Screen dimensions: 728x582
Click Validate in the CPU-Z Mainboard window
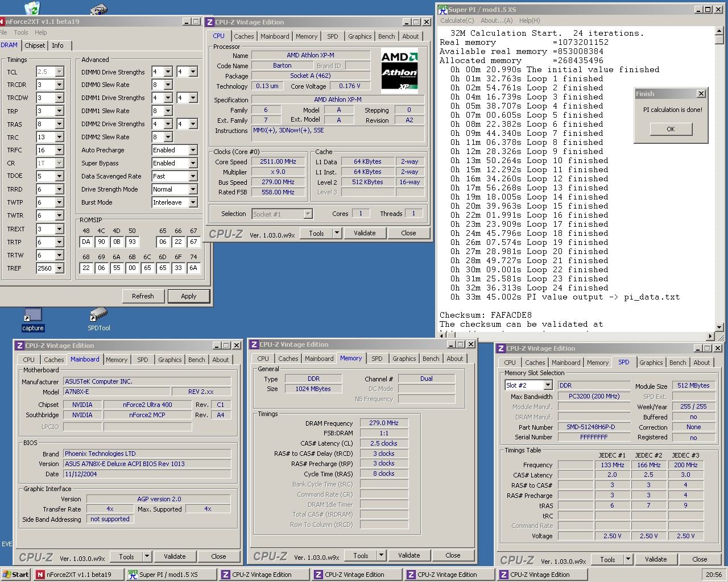[x=175, y=556]
